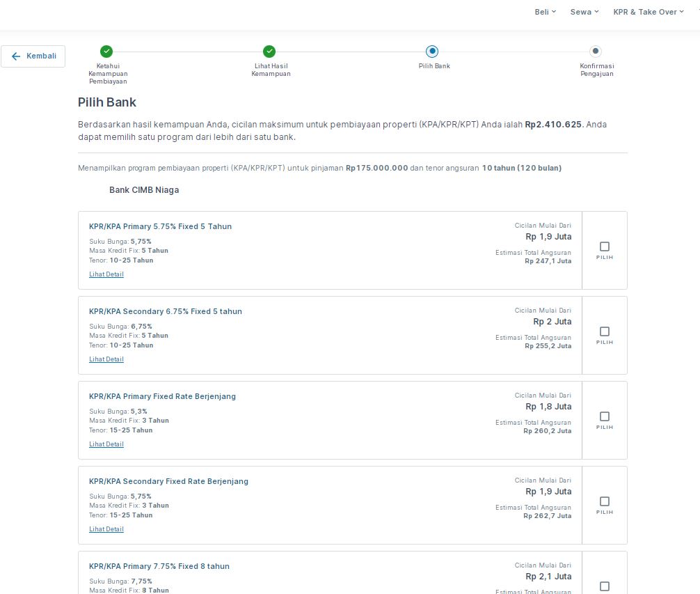Show Lihat Detail for Secondary Fixed Rate Berjenjang
This screenshot has width=700, height=594.
(x=106, y=529)
